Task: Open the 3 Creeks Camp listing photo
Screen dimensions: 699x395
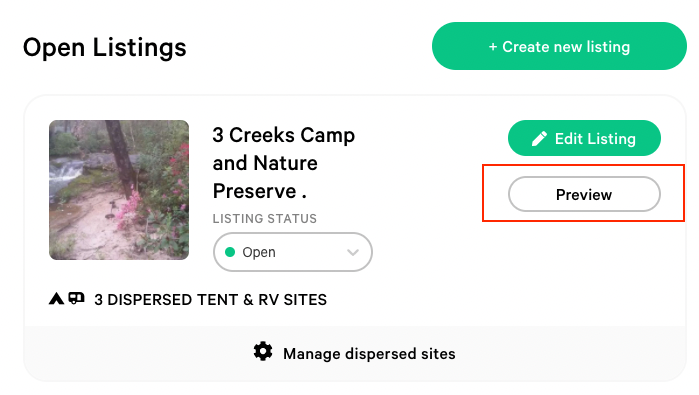Action: (x=119, y=190)
